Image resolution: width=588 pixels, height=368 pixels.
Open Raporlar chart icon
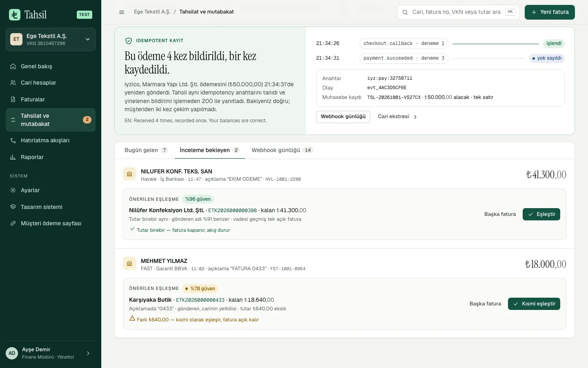[13, 157]
